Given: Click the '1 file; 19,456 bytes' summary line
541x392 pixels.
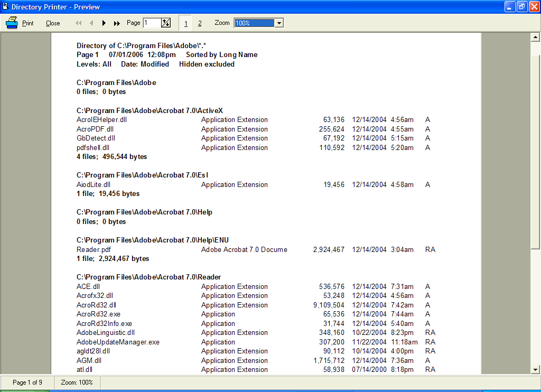Looking at the screenshot, I should (108, 193).
